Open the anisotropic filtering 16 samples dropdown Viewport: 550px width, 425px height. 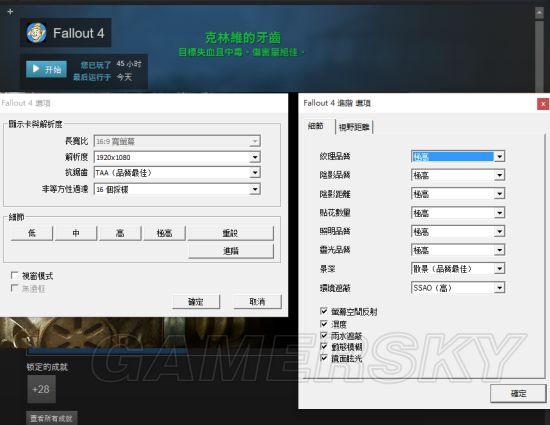pos(177,189)
